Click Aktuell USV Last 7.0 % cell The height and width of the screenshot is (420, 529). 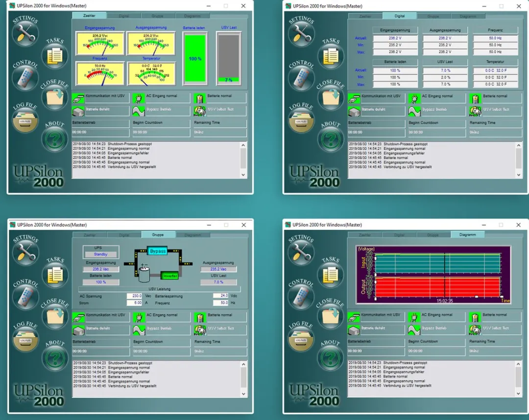coord(445,70)
